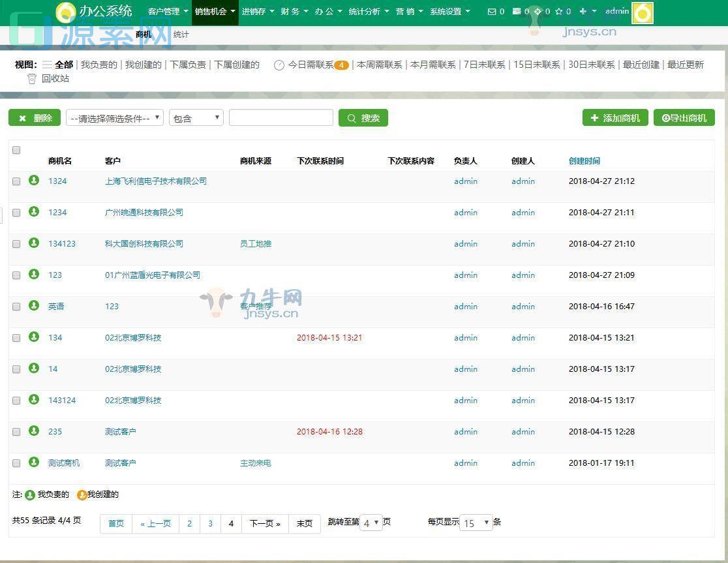Open the 每页显示 page size dropdown

pos(476,522)
